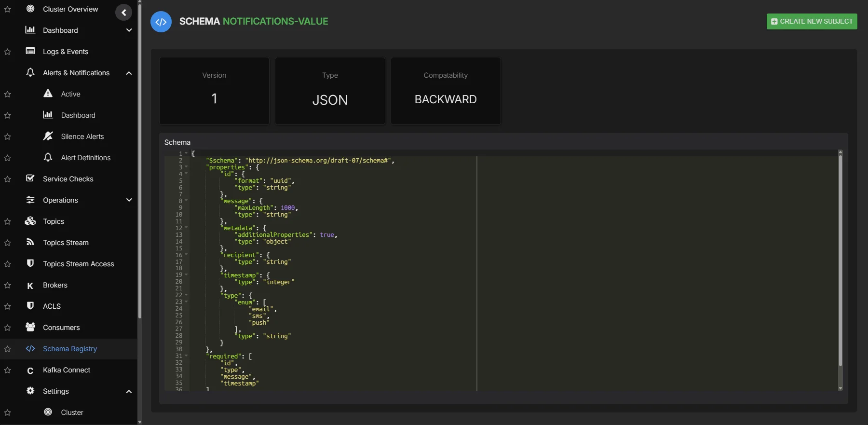Click the Schema Registry code icon in sidebar
868x425 pixels.
pyautogui.click(x=30, y=348)
